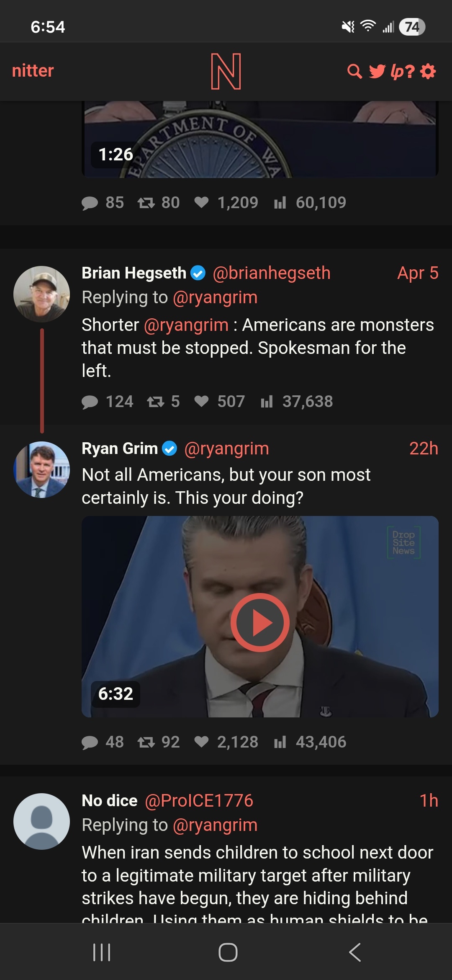Open Brian Hegseth's avatar photo
The height and width of the screenshot is (980, 452).
[x=41, y=294]
